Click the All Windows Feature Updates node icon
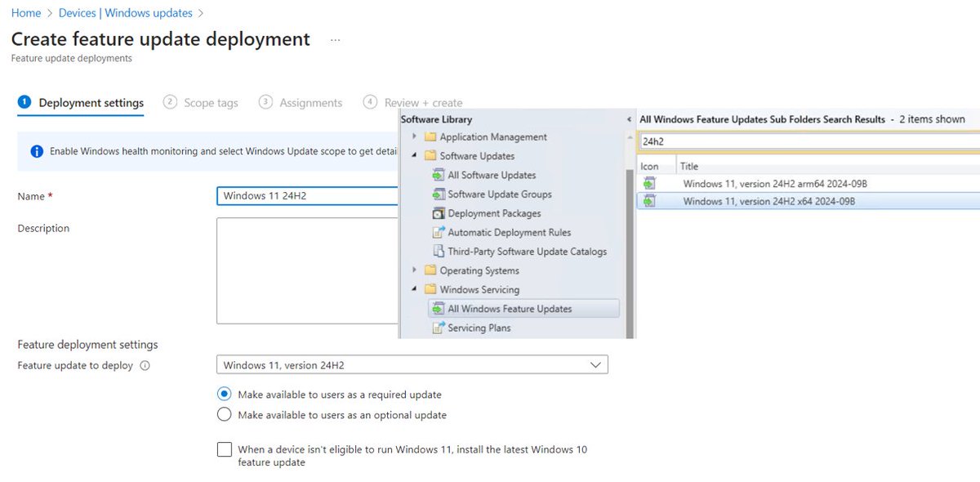Screen dimensions: 980x482 click(x=438, y=309)
